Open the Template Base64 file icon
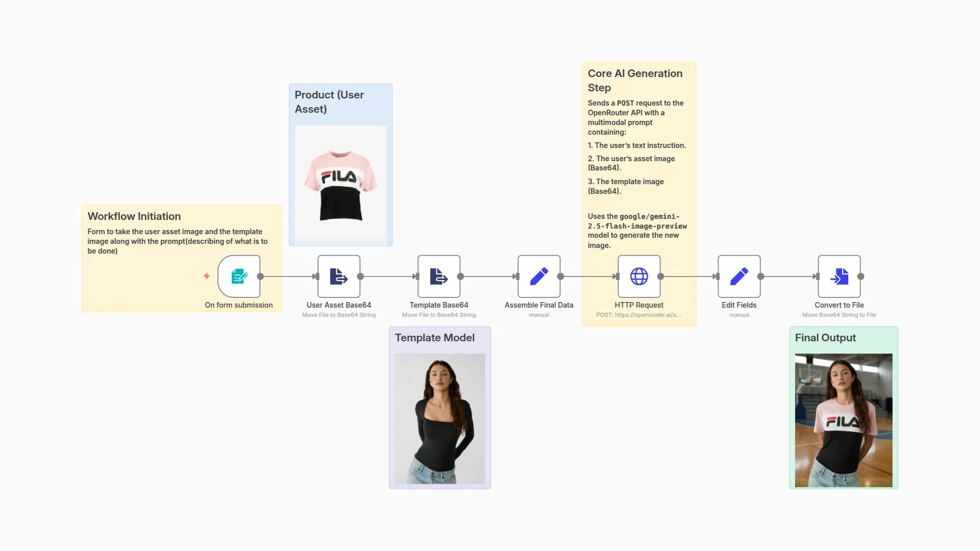Screen dimensions: 980x551 pos(438,276)
